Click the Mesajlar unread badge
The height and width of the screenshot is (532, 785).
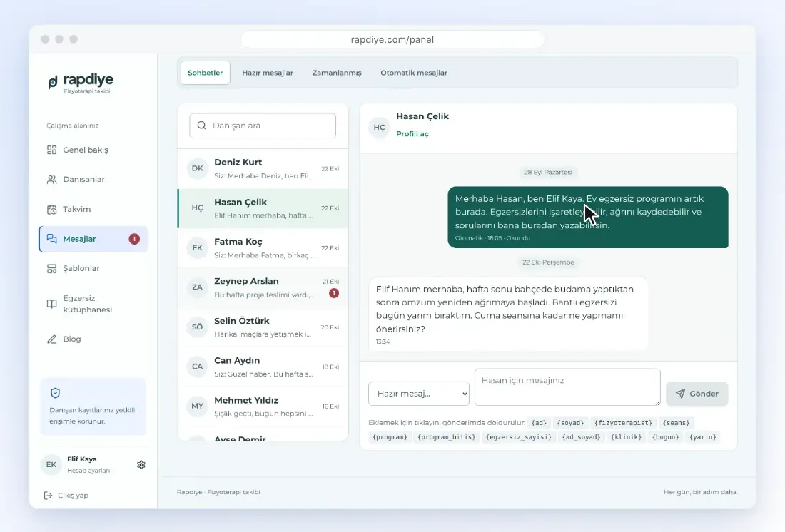[134, 239]
